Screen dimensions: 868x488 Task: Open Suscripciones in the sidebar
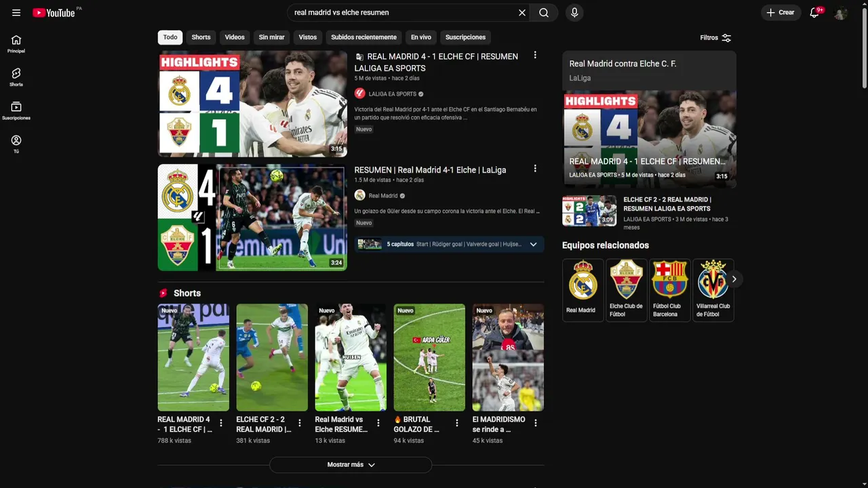[x=16, y=110]
